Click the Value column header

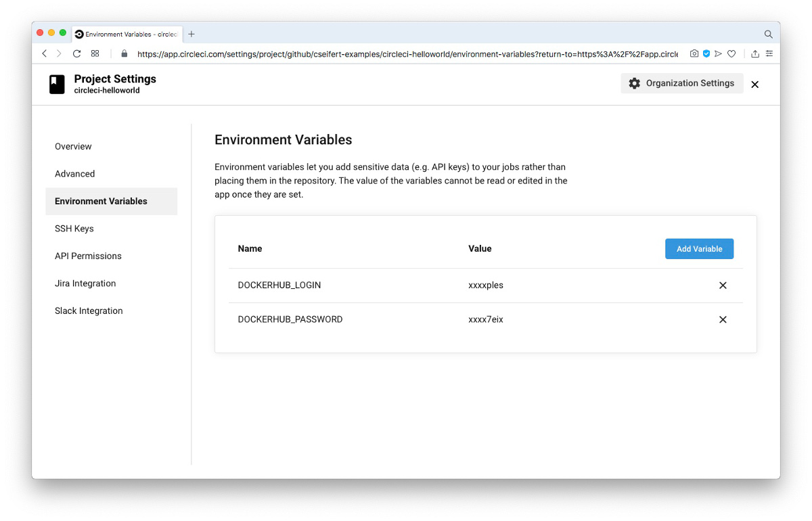point(480,249)
